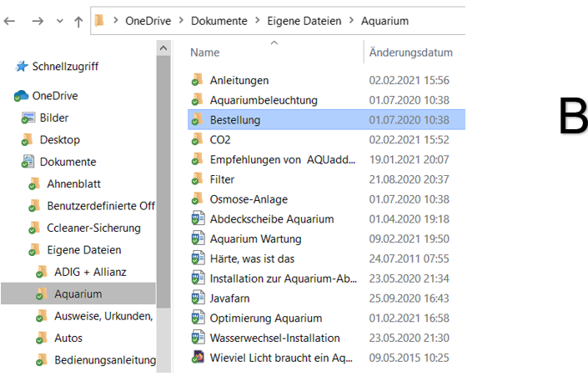Image resolution: width=588 pixels, height=376 pixels.
Task: Expand chevron after OneDrive in address bar
Action: click(181, 20)
